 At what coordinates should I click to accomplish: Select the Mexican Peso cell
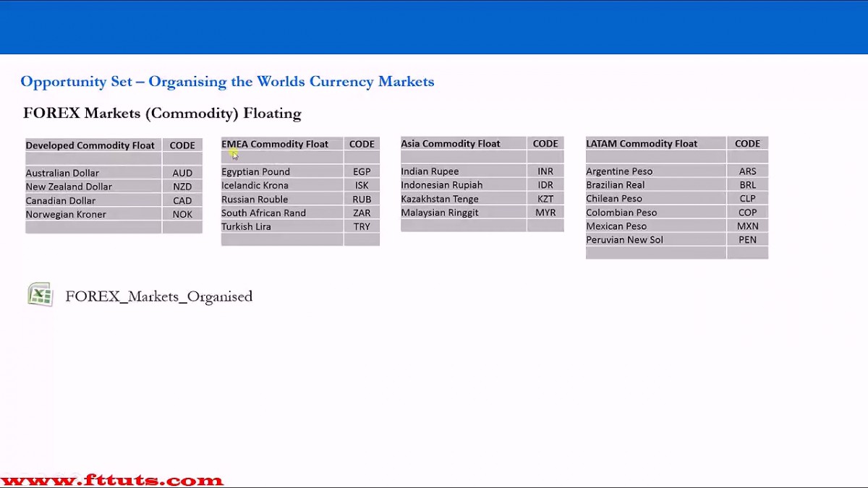pos(655,226)
